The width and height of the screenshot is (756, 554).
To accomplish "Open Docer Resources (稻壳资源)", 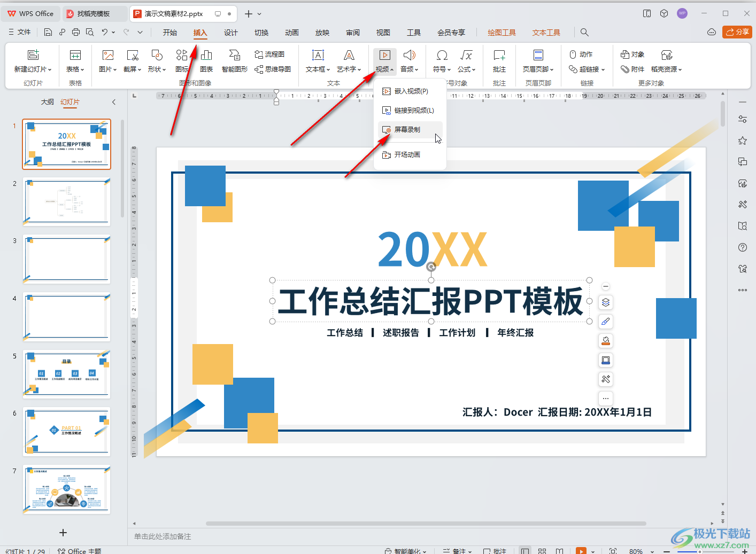I will (666, 61).
